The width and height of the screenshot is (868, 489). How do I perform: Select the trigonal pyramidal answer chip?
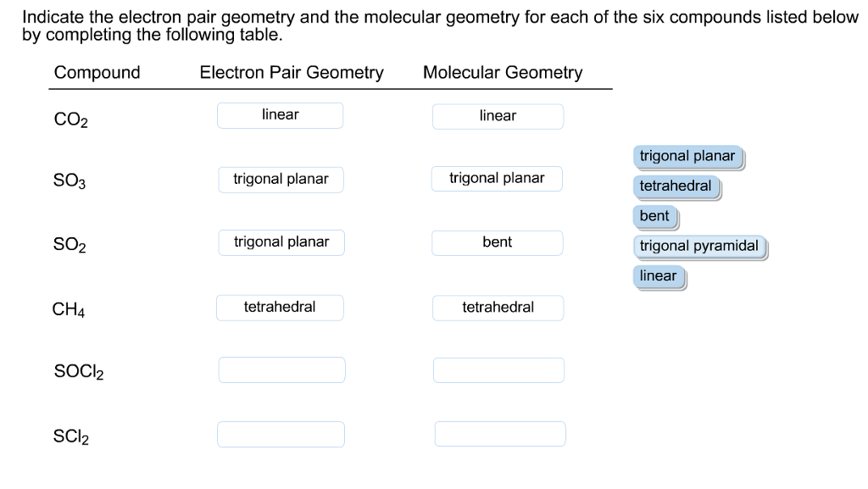point(699,246)
